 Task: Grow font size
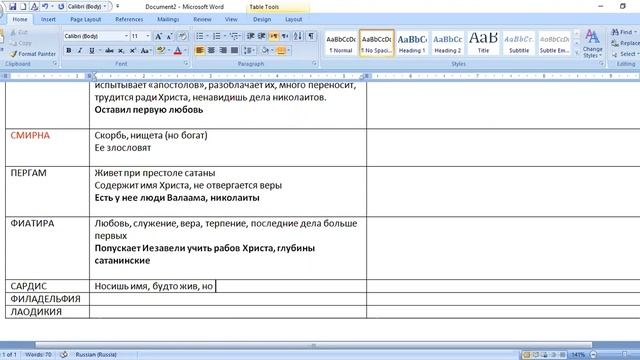point(158,36)
